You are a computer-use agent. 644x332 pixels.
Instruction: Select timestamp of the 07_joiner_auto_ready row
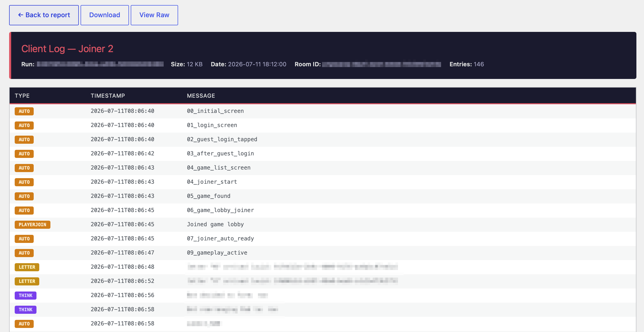[122, 239]
